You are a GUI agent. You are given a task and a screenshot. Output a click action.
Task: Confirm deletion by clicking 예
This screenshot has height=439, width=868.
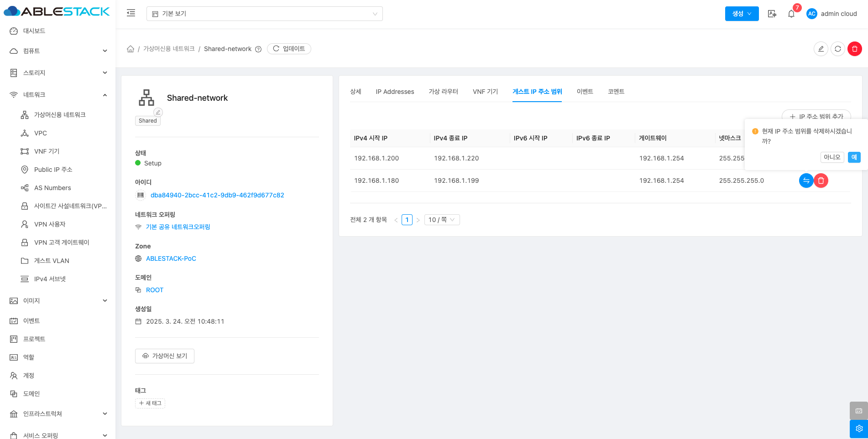(x=854, y=157)
